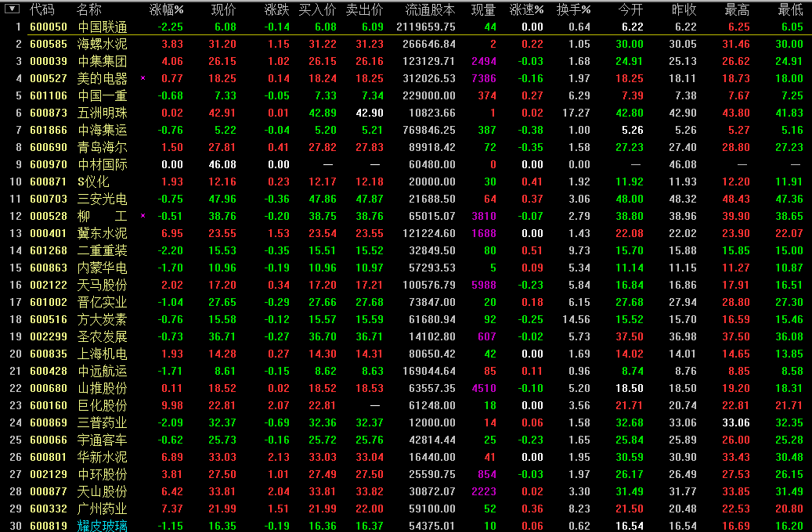The height and width of the screenshot is (532, 812).
Task: Select the stock name 上海机电
Action: click(102, 354)
